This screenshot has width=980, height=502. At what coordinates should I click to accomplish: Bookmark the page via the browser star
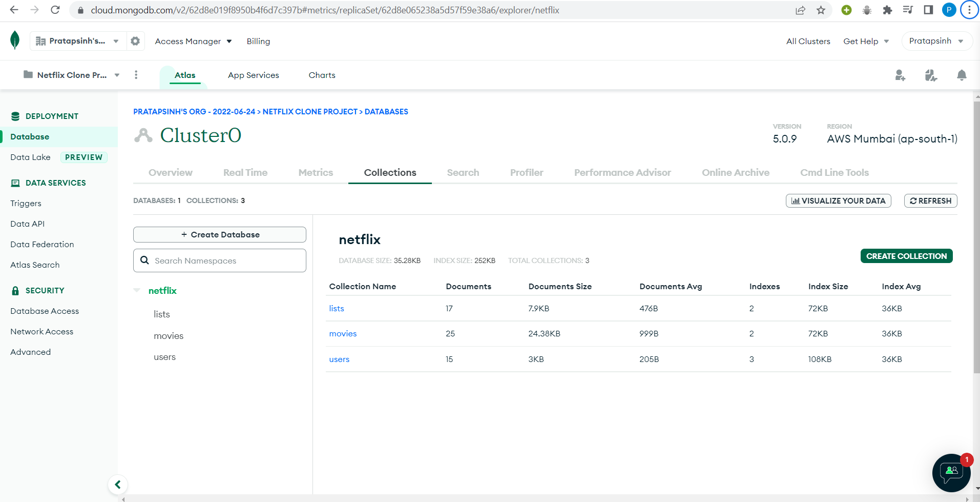[821, 10]
